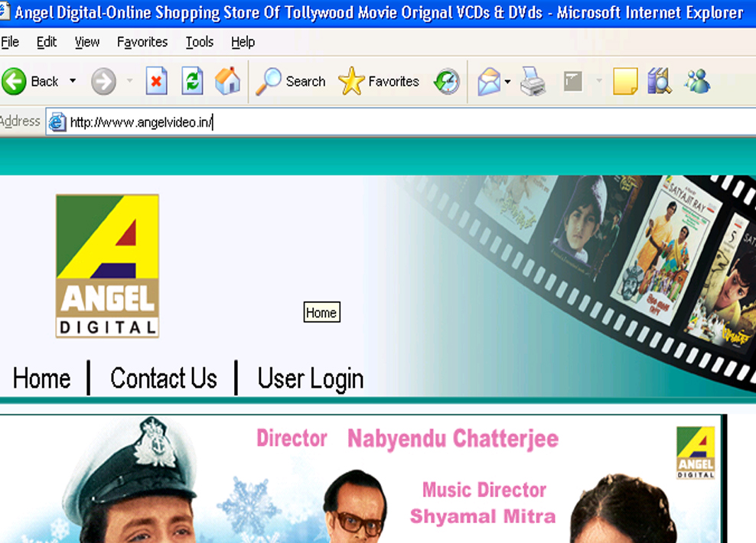Viewport: 756px width, 543px height.
Task: Open the Search magnifier toolbar button
Action: [291, 81]
